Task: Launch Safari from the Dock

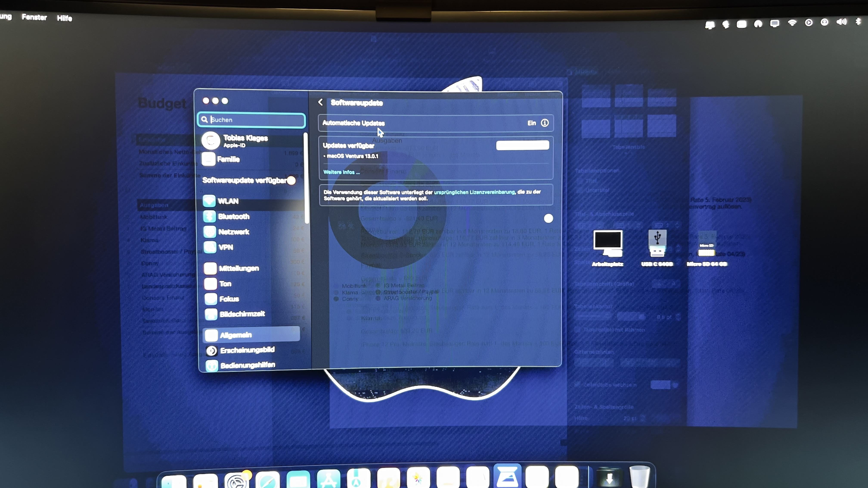Action: tap(268, 480)
